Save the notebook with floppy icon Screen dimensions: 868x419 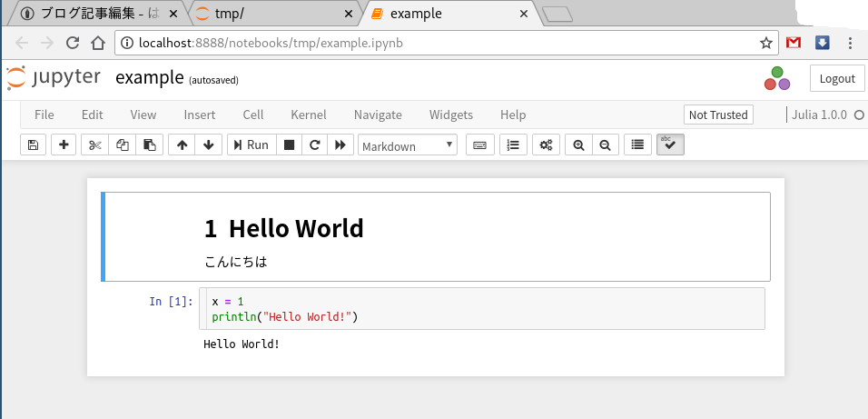[34, 145]
